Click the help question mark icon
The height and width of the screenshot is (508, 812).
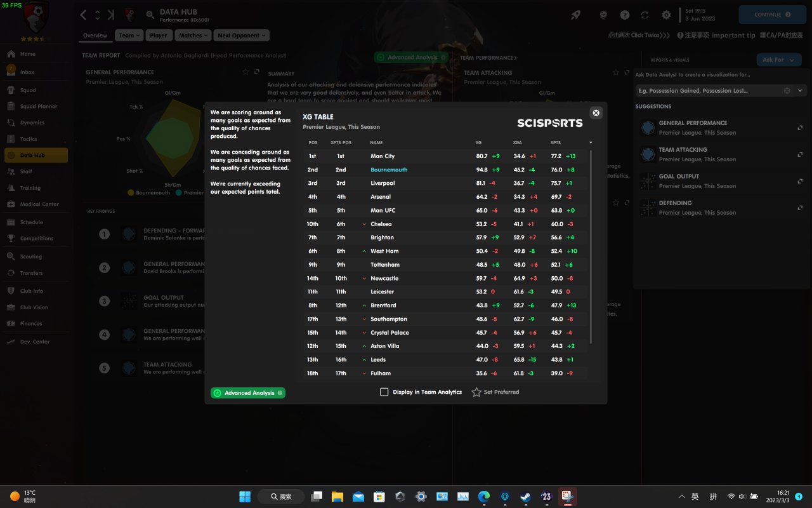625,15
